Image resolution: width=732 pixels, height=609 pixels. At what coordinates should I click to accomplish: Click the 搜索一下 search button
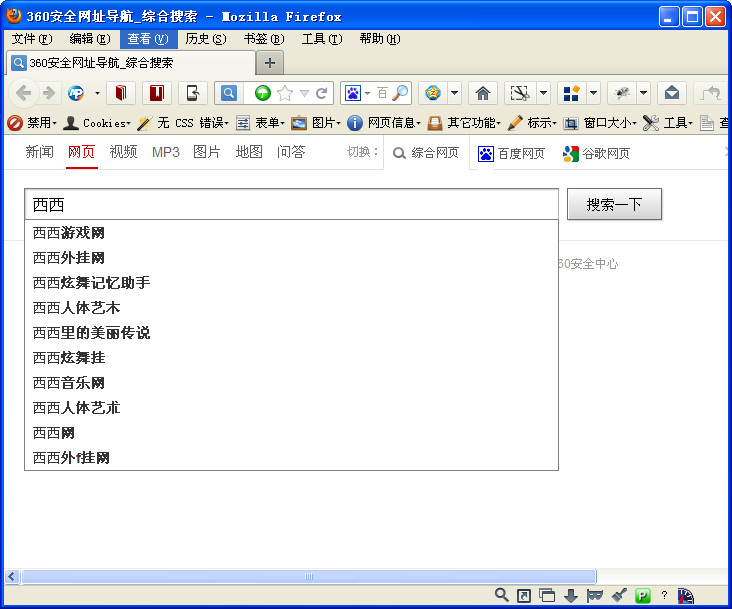(x=614, y=204)
